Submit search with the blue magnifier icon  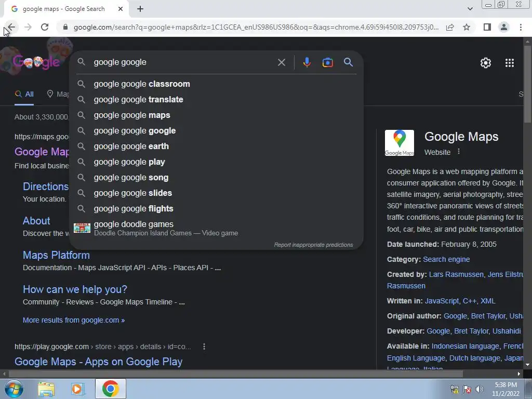click(348, 62)
